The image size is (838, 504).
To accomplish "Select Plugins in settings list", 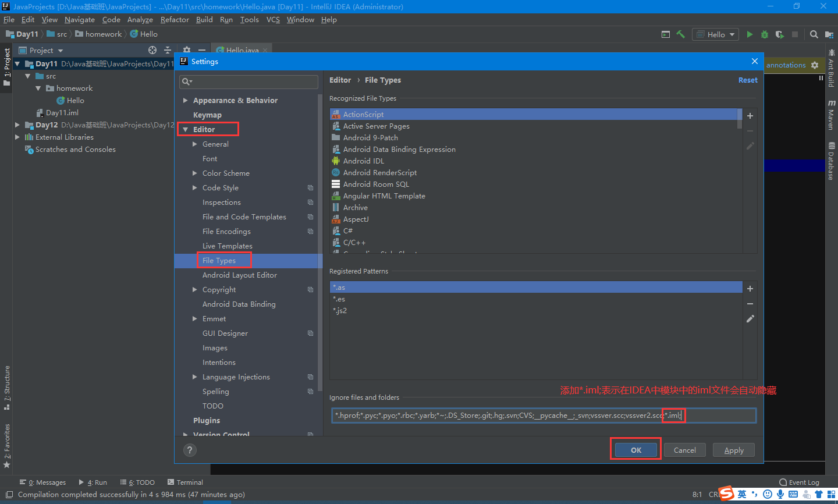I will coord(207,421).
